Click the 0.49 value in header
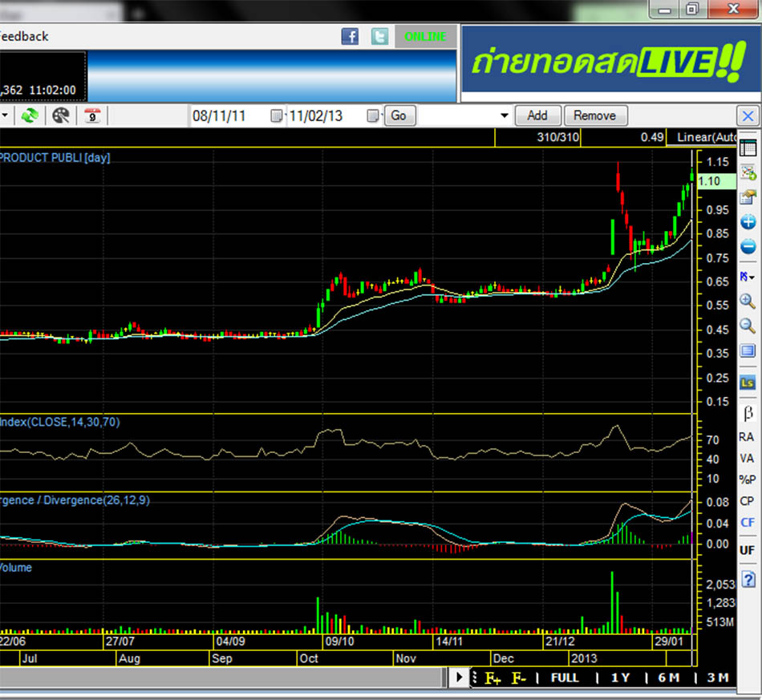 click(651, 137)
